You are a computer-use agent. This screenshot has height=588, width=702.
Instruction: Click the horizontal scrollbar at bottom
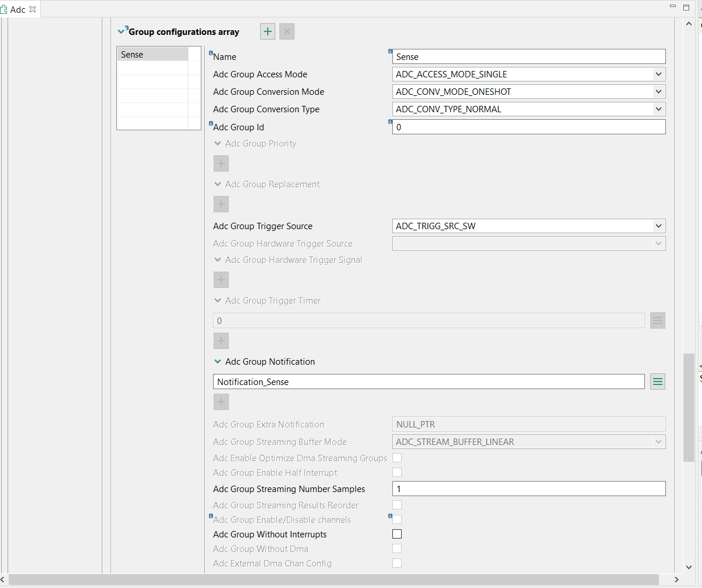click(334, 580)
